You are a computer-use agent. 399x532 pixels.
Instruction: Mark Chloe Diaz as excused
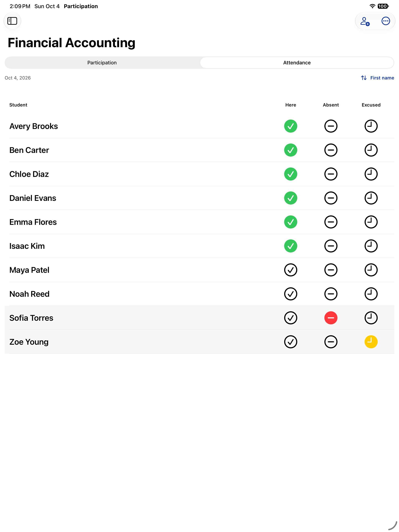371,174
